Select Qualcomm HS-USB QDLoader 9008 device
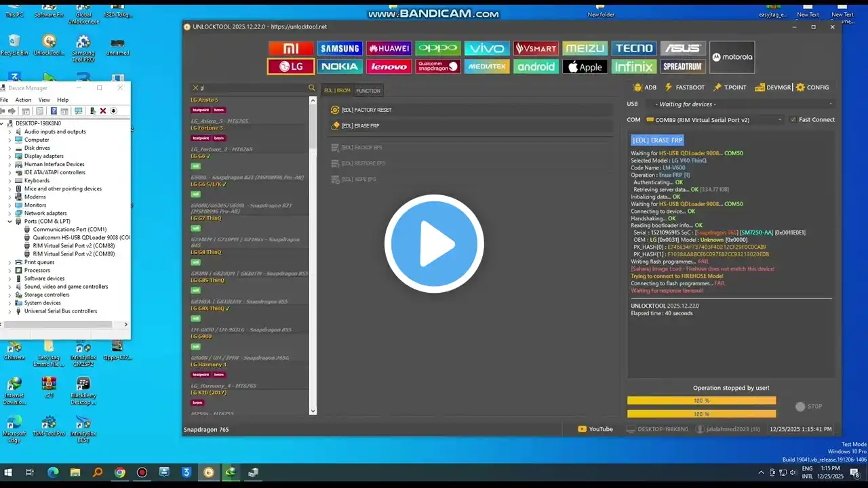Screen dimensions: 868x488 81,238
